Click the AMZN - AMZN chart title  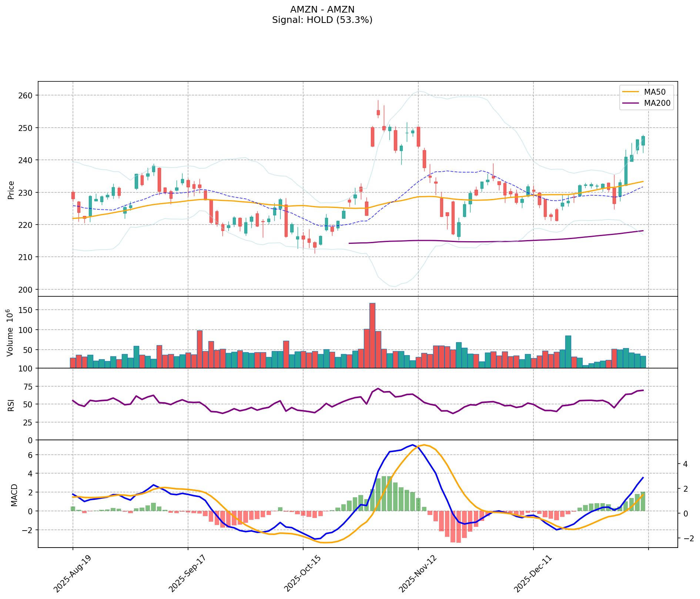tap(322, 10)
